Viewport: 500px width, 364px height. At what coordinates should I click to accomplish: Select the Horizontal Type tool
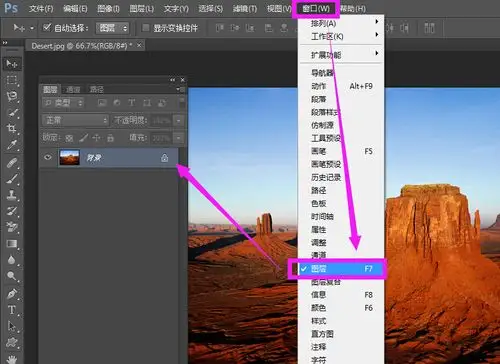(x=12, y=310)
